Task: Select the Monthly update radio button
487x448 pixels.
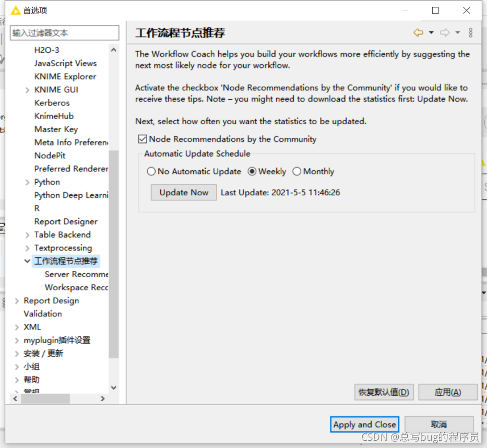Action: (296, 171)
